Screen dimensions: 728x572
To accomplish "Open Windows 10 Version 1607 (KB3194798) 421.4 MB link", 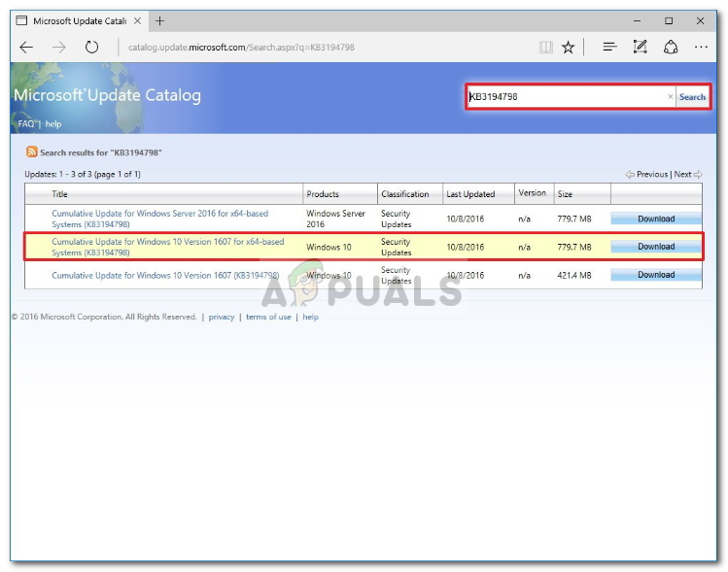I will (x=165, y=275).
